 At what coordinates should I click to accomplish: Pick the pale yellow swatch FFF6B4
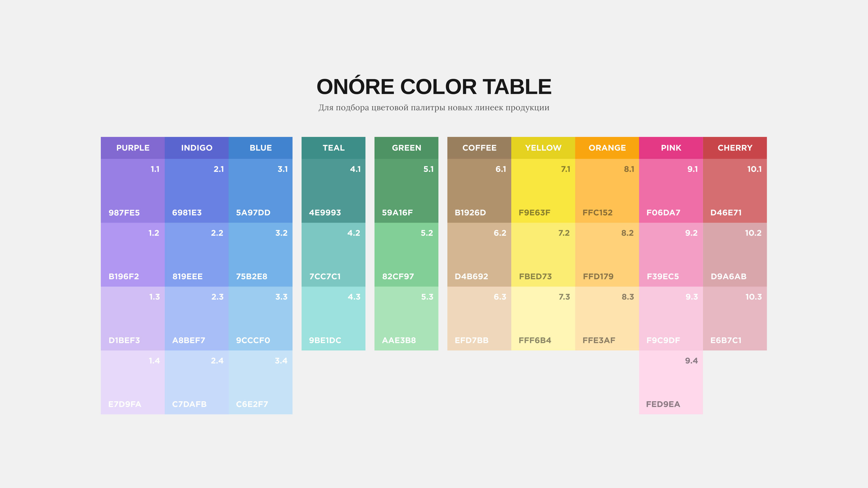click(x=543, y=318)
